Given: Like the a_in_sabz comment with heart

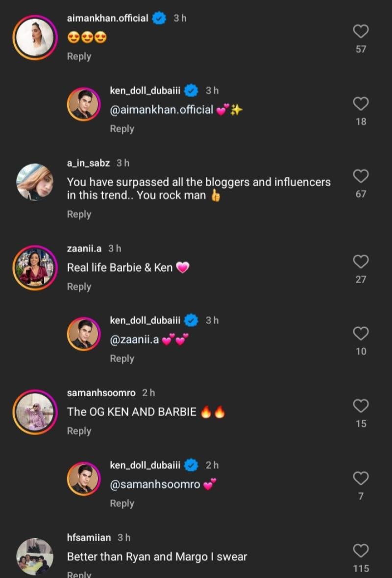Looking at the screenshot, I should pos(361,176).
